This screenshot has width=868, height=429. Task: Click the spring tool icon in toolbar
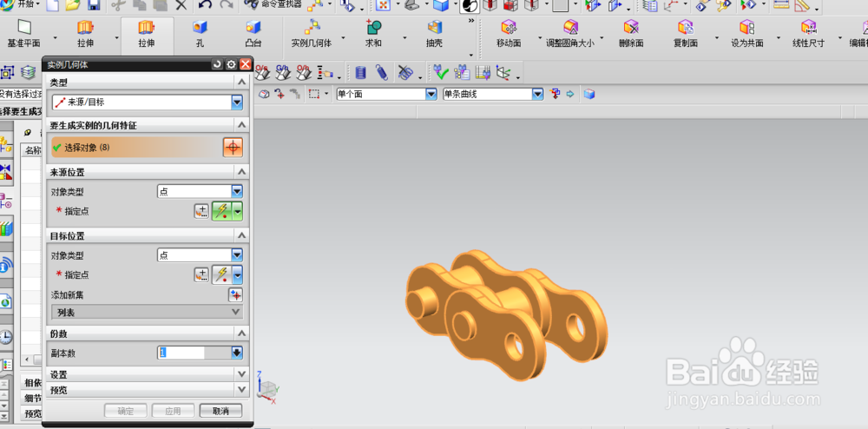(x=381, y=73)
